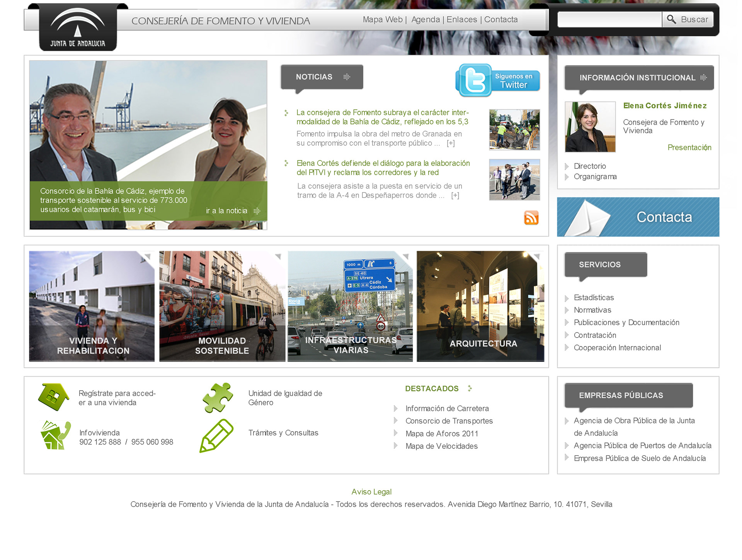Click into the search text field
This screenshot has width=742, height=560.
[609, 19]
